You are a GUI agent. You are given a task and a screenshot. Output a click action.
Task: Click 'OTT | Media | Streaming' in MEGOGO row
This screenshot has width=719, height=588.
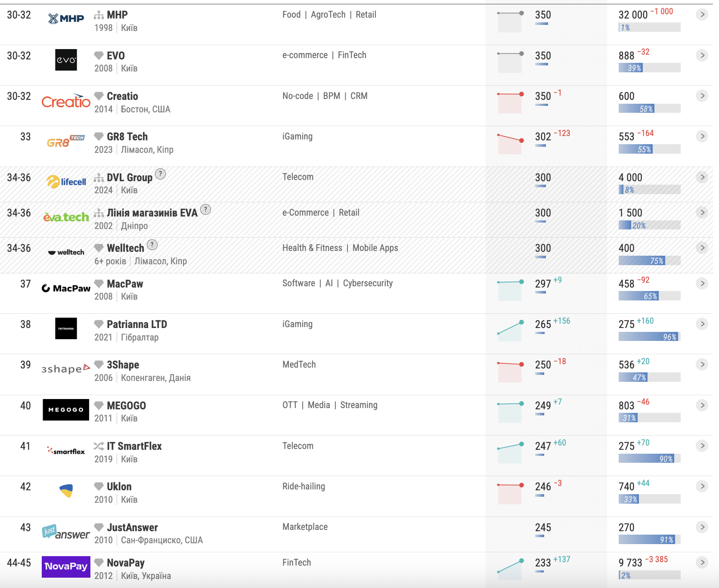click(x=330, y=405)
